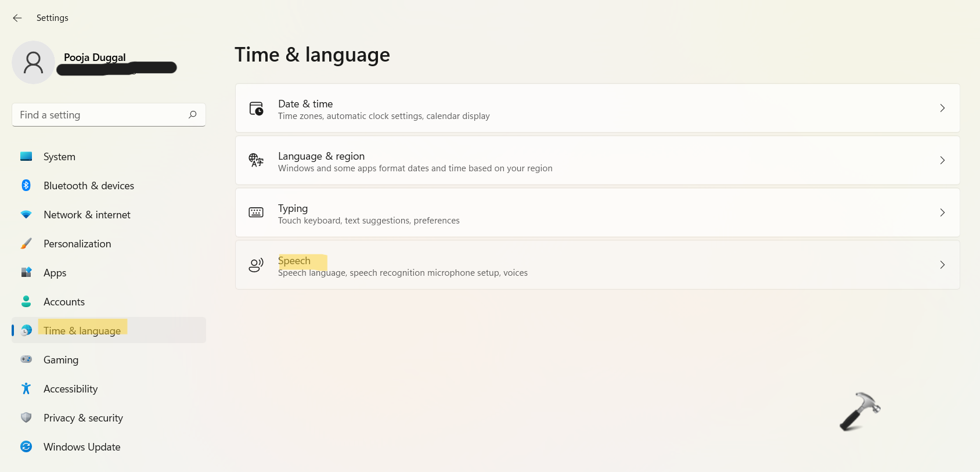
Task: Click the search magnifier icon
Action: tap(193, 115)
